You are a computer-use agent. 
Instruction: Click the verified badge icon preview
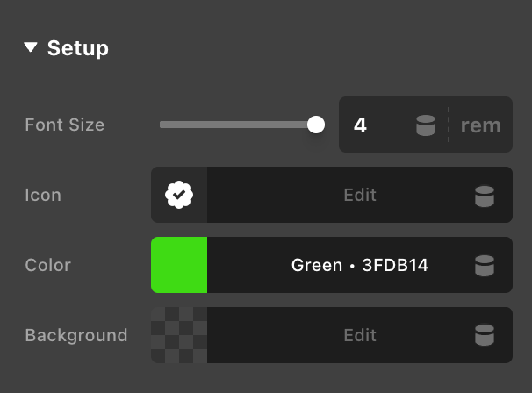coord(179,195)
